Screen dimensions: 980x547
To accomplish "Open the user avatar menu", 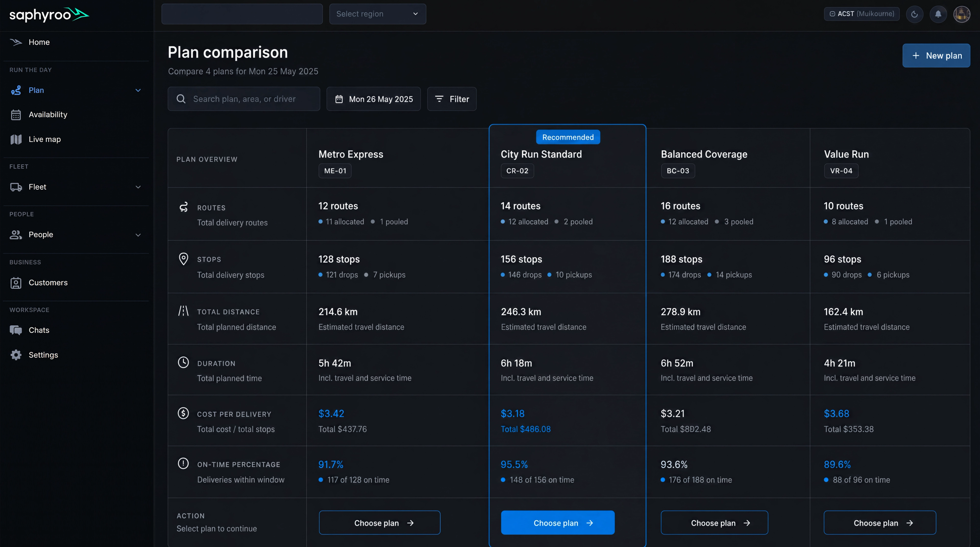I will pos(962,14).
